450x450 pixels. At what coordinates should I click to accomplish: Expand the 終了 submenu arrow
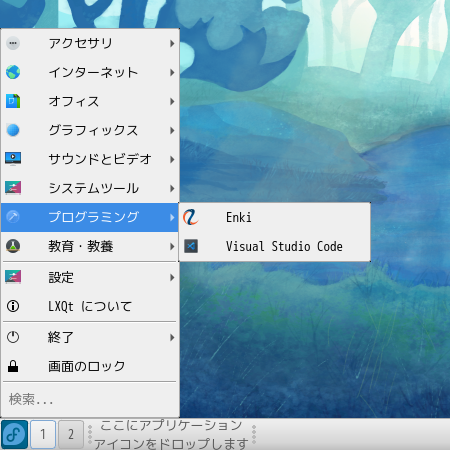[172, 337]
